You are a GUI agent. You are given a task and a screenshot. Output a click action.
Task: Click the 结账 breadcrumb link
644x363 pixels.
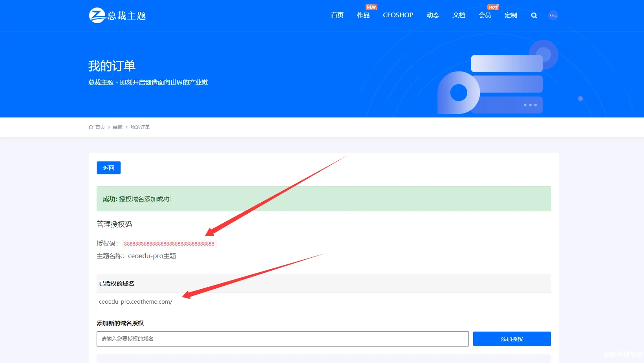pyautogui.click(x=117, y=127)
